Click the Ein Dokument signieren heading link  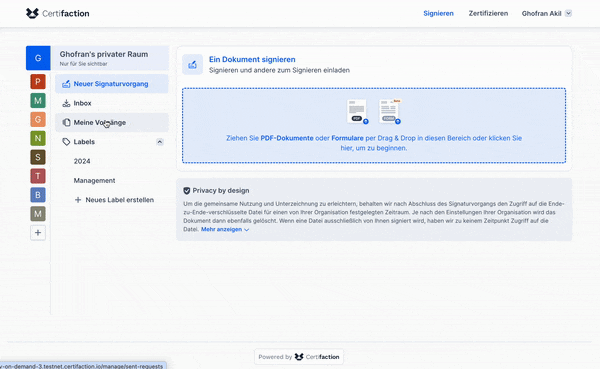pyautogui.click(x=252, y=59)
